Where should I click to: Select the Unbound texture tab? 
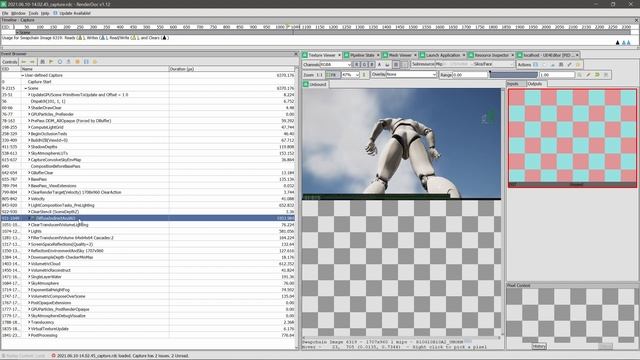(315, 84)
